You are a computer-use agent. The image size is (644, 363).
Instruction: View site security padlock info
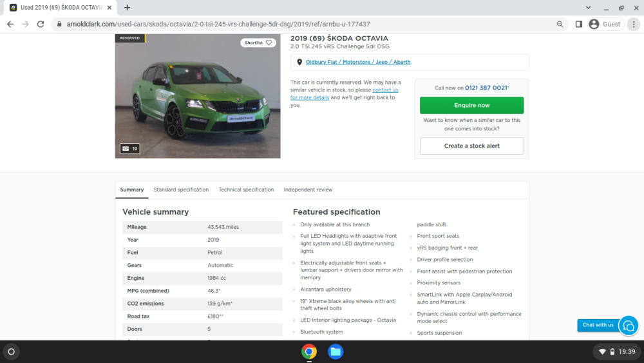tap(59, 25)
